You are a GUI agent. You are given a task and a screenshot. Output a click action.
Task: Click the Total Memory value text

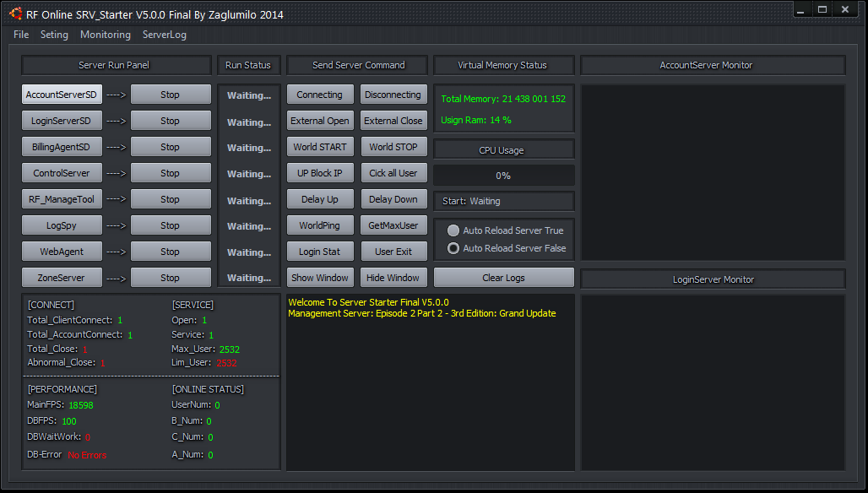coord(534,99)
